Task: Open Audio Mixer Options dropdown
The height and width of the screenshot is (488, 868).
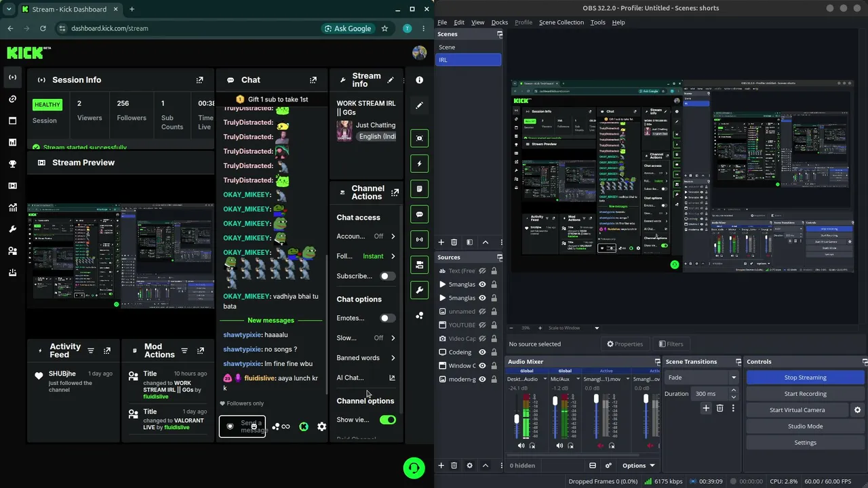Action: pyautogui.click(x=638, y=466)
